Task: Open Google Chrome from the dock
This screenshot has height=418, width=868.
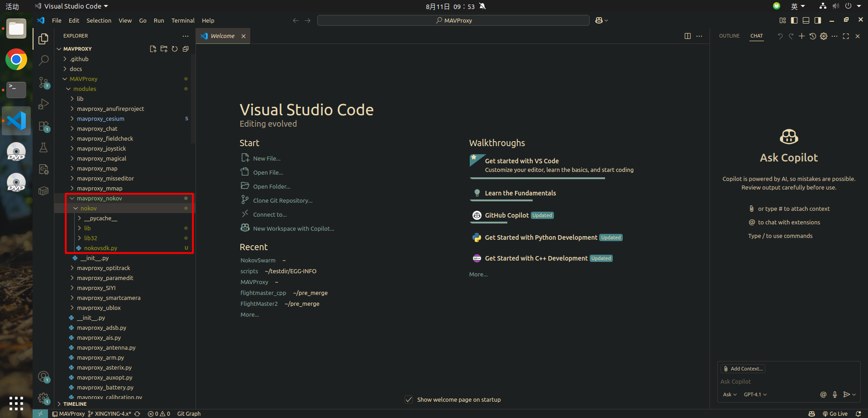Action: tap(16, 59)
